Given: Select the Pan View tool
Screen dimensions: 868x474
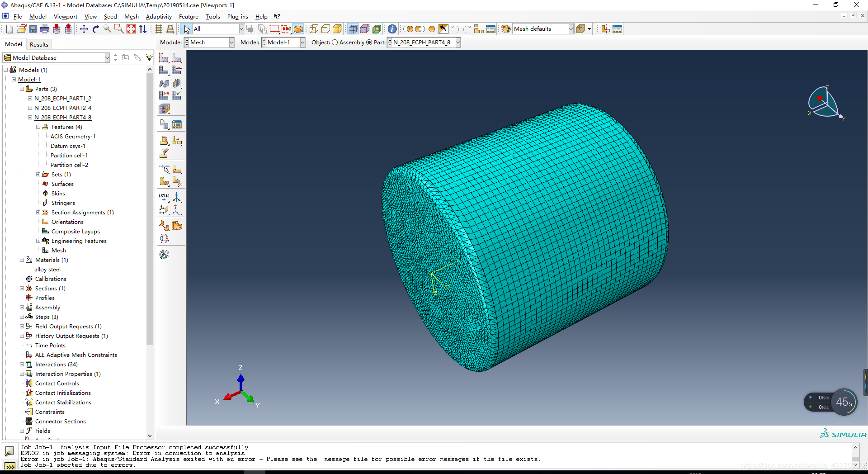Looking at the screenshot, I should pyautogui.click(x=84, y=29).
